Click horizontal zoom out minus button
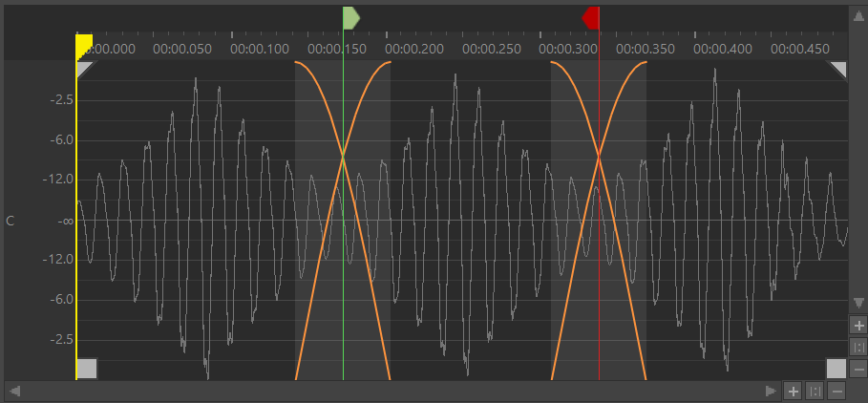 point(836,391)
